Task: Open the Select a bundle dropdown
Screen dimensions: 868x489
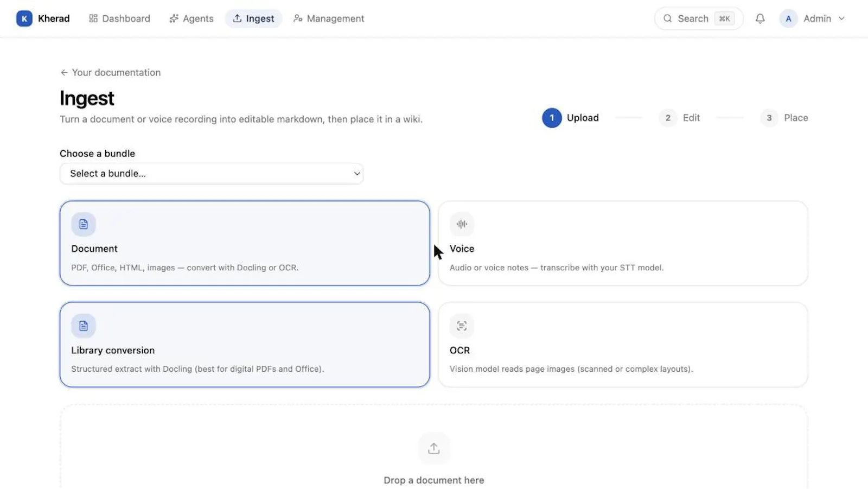Action: [x=212, y=174]
